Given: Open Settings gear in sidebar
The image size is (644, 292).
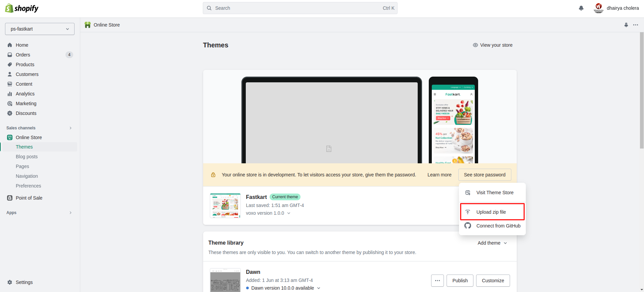Looking at the screenshot, I should [x=10, y=282].
